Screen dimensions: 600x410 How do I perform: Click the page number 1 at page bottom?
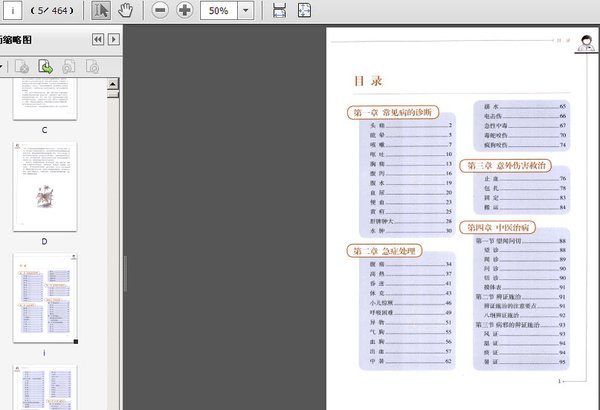point(559,381)
